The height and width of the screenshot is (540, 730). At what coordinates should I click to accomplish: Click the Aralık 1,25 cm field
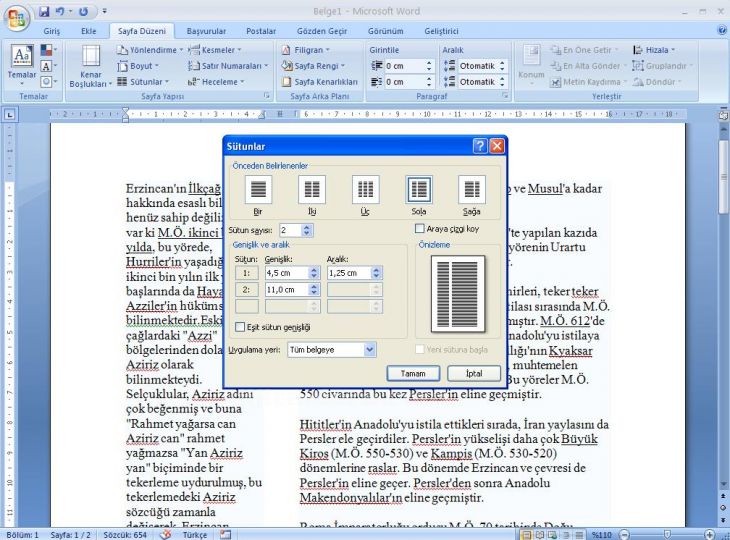tap(349, 273)
